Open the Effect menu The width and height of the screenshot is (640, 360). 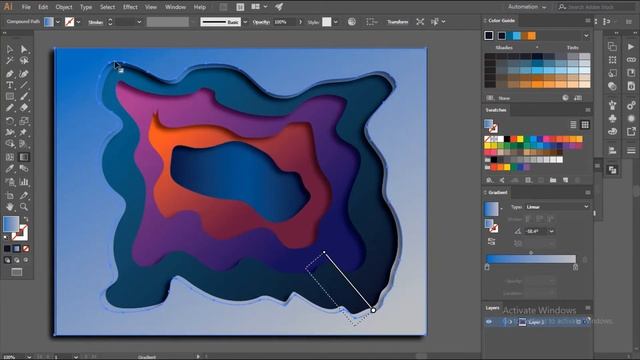pos(130,7)
